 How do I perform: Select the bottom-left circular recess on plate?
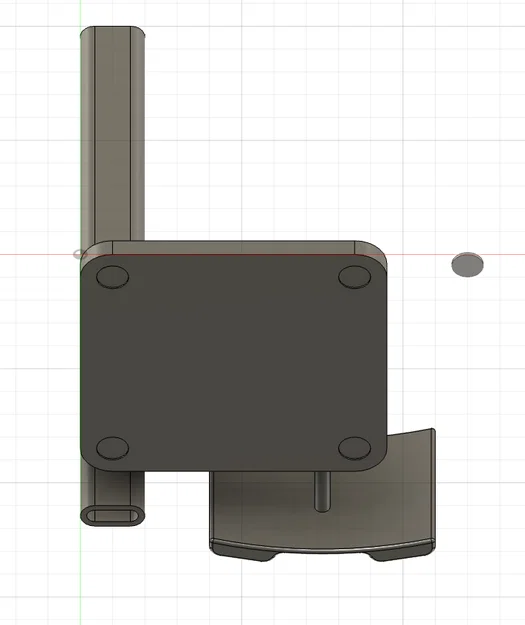pos(112,448)
